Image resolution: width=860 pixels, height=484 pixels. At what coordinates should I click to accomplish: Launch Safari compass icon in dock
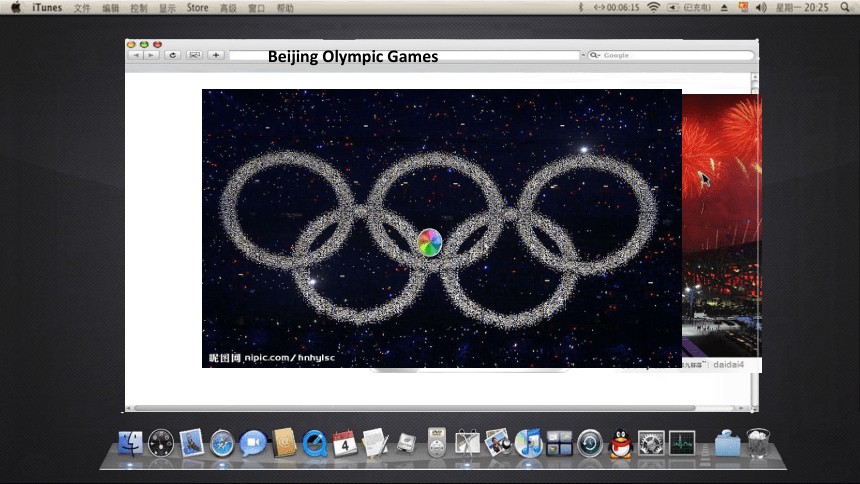[x=222, y=443]
